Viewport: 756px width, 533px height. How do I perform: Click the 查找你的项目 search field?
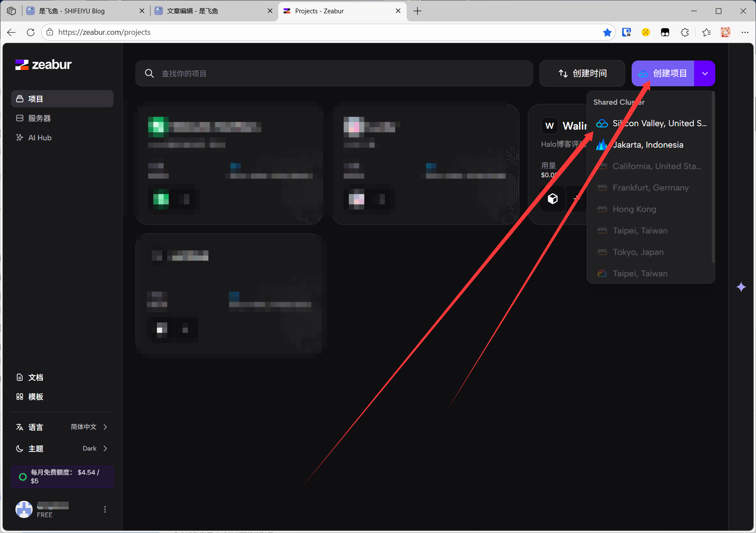tap(334, 73)
